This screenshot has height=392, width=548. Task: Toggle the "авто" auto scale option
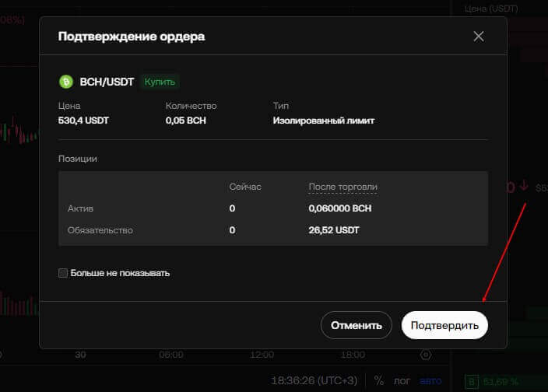pos(430,381)
